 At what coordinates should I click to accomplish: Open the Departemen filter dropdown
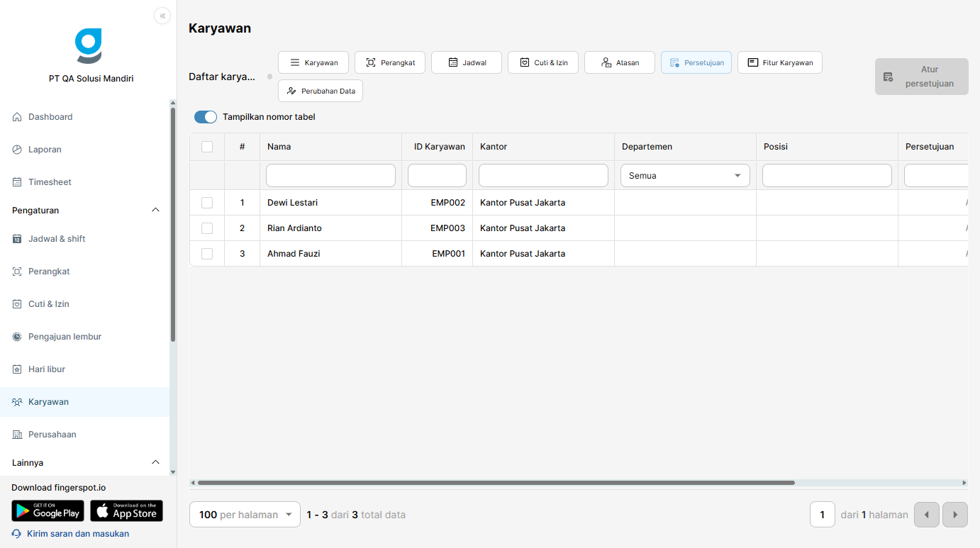[x=685, y=176]
